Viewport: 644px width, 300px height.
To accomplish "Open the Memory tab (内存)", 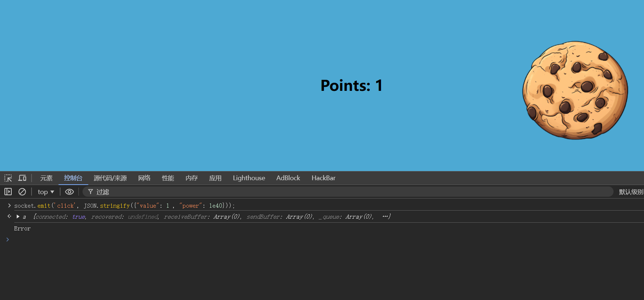I will click(x=191, y=178).
